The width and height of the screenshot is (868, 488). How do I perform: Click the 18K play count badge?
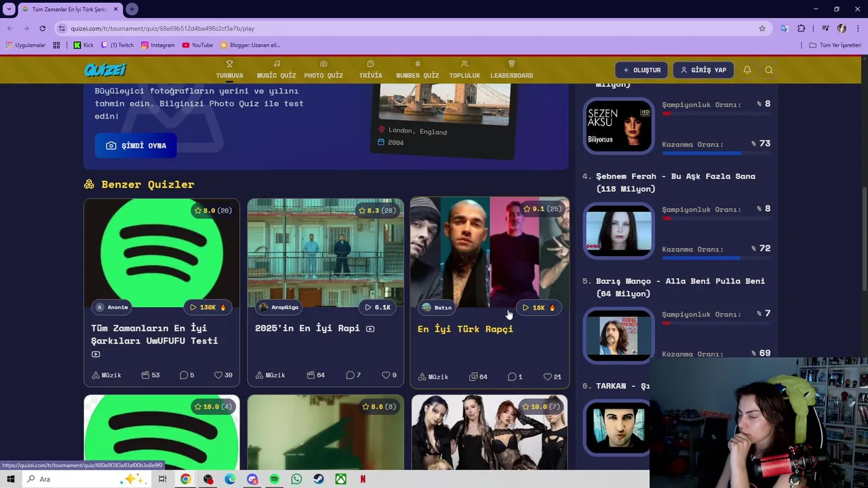(539, 308)
